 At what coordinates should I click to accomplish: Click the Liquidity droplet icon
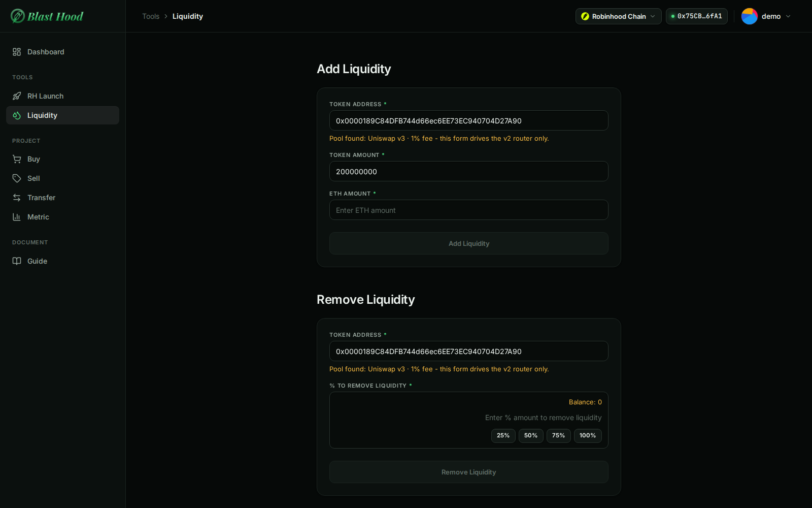(17, 115)
